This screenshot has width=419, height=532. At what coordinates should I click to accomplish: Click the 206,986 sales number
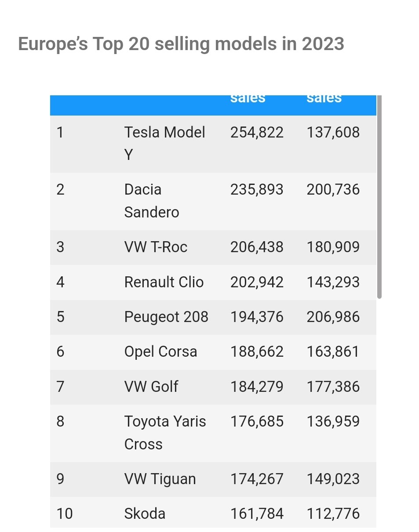[x=333, y=317]
